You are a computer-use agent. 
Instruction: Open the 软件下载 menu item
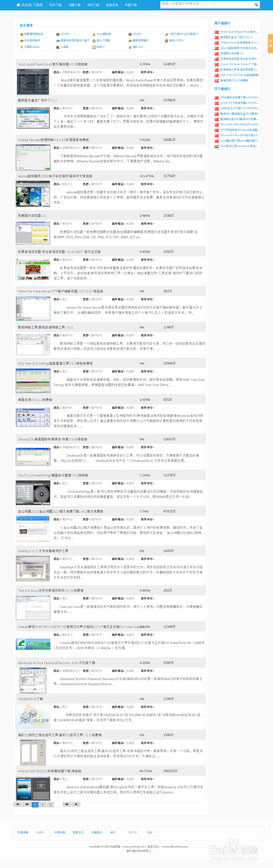point(56,5)
